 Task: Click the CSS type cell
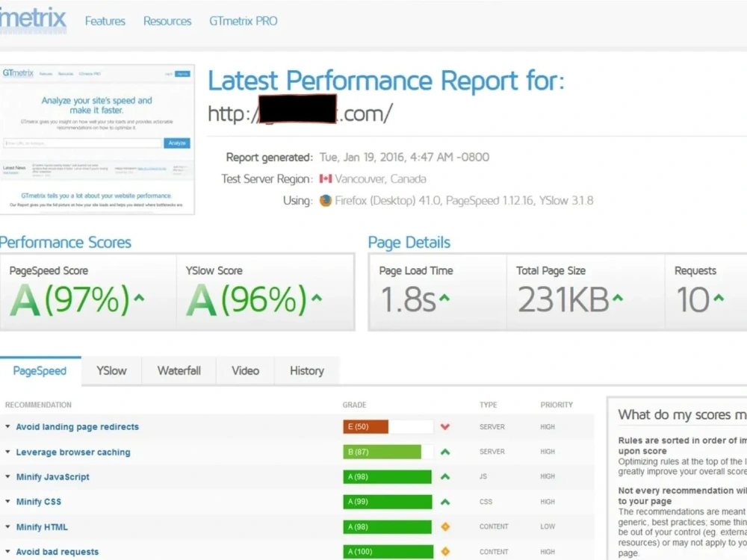point(486,502)
